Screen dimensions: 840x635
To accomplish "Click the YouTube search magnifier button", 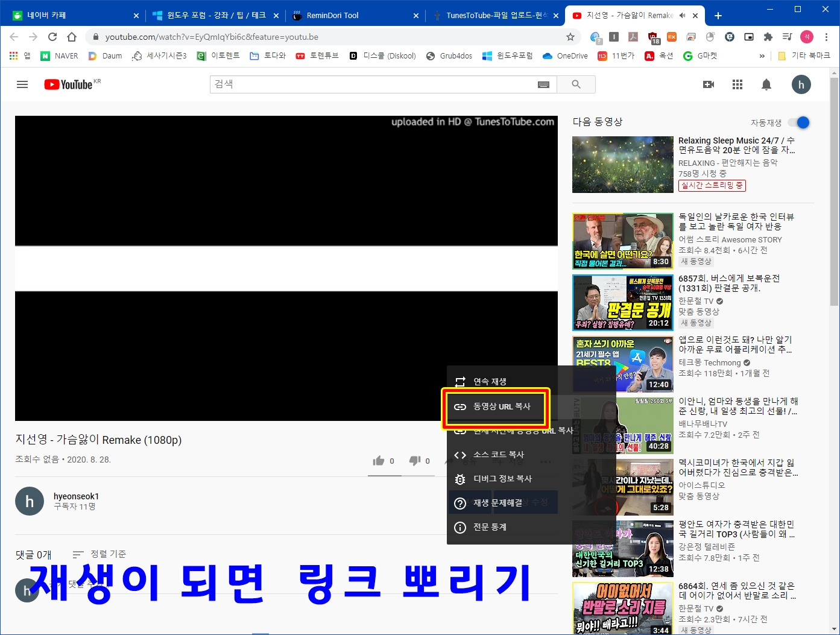I will [x=576, y=84].
